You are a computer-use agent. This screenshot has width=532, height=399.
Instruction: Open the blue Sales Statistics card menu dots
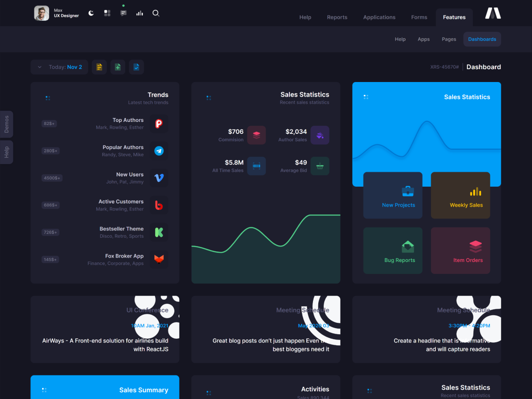click(366, 97)
